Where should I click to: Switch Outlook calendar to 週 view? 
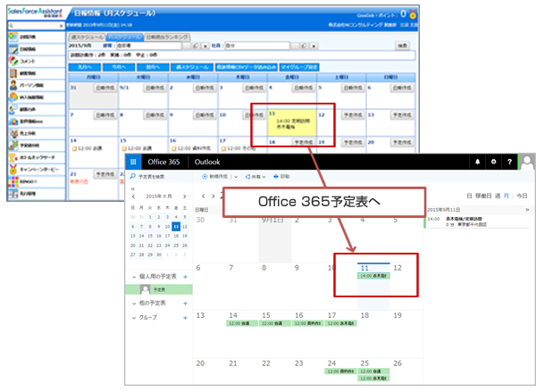click(x=498, y=196)
